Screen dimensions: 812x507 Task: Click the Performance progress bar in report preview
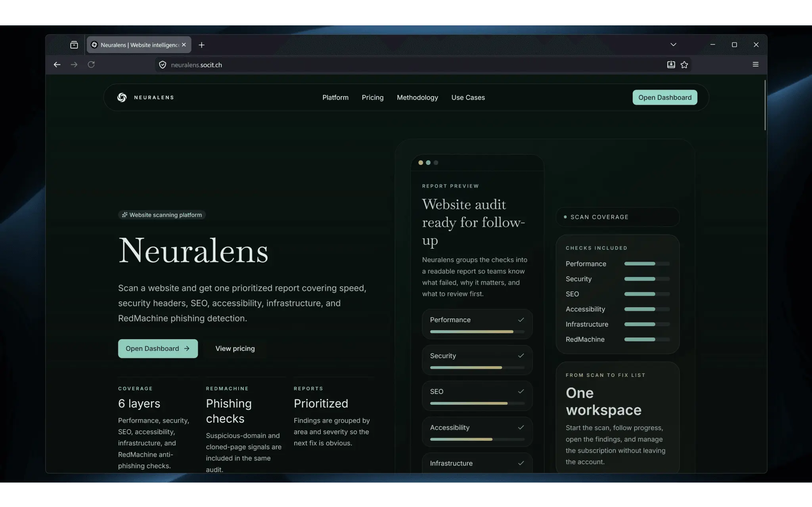point(477,331)
